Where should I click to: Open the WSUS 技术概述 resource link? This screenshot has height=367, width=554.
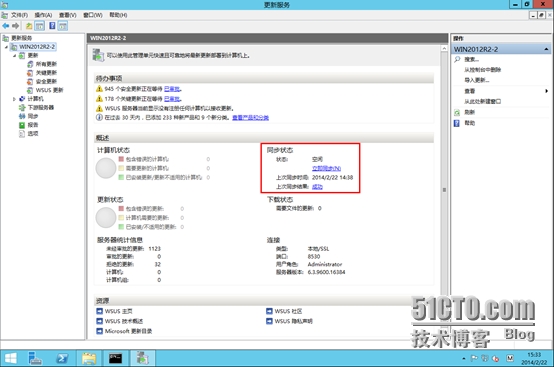124,321
